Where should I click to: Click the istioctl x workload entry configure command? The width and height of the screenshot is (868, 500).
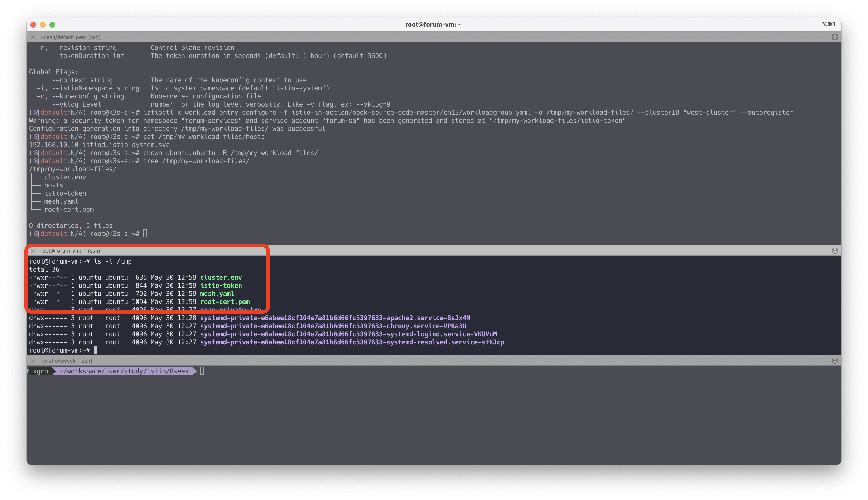click(x=468, y=112)
